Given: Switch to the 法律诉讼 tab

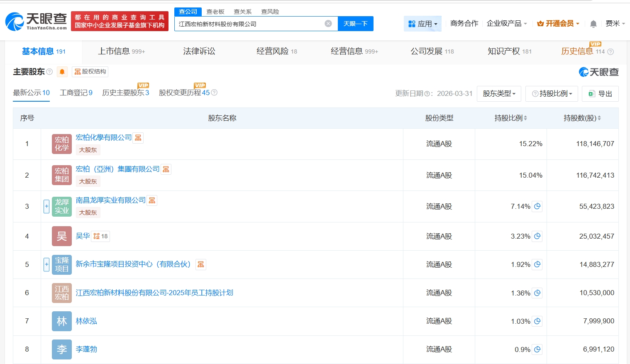Looking at the screenshot, I should tap(199, 51).
